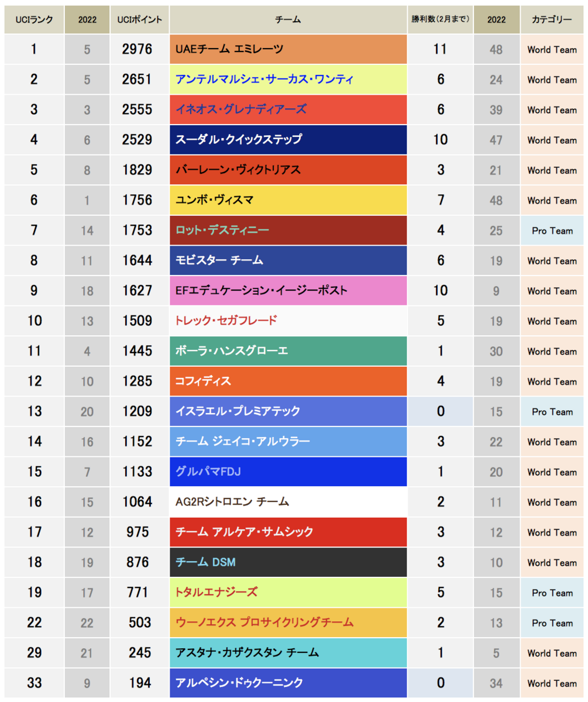Click the 876 UCI points value
This screenshot has width=588, height=702.
137,563
